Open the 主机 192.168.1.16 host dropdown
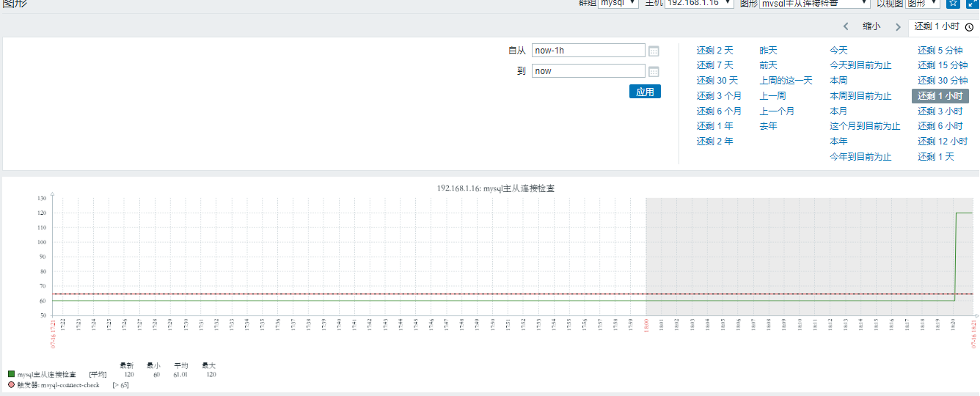This screenshot has height=396, width=980. point(699,3)
